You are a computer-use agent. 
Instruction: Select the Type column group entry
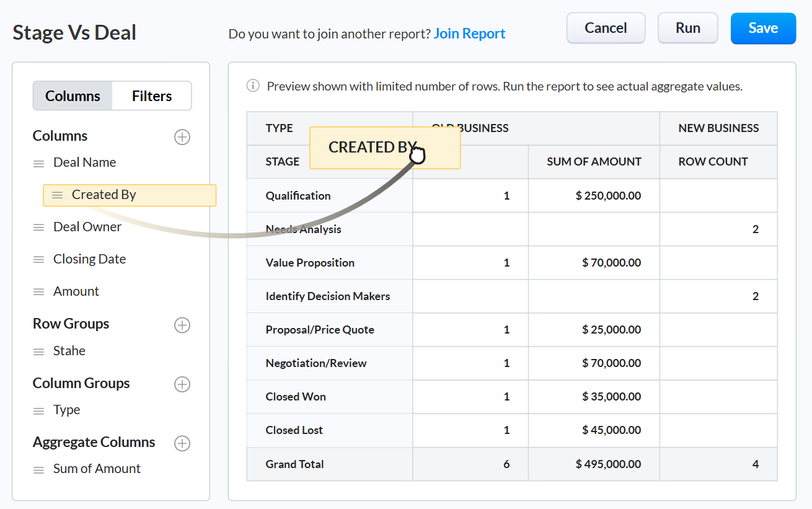coord(66,409)
